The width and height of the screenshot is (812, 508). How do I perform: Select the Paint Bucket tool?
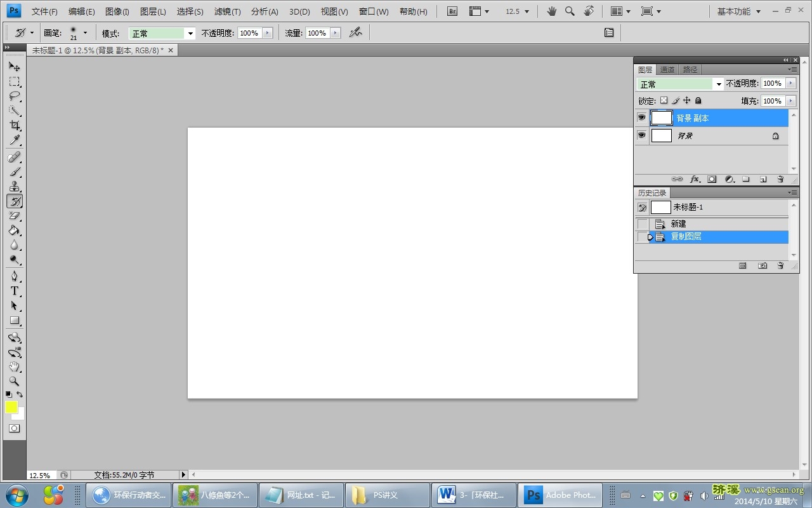click(x=14, y=231)
